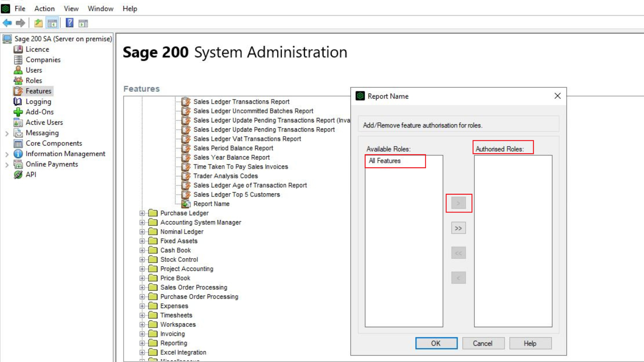Screen dimensions: 644x362
Task: Expand the Purchase Ledger folder
Action: tap(142, 213)
